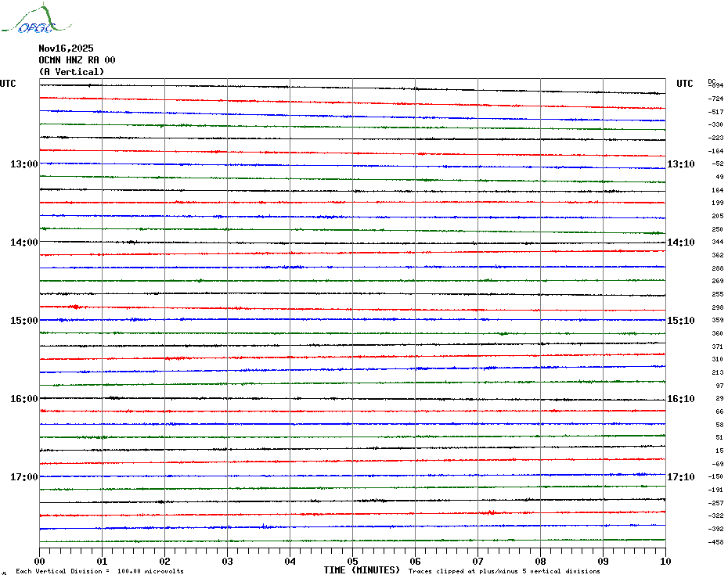Click the Traces clipped at plus/minus 5 note
Screen dimensions: 728x582
(x=504, y=571)
